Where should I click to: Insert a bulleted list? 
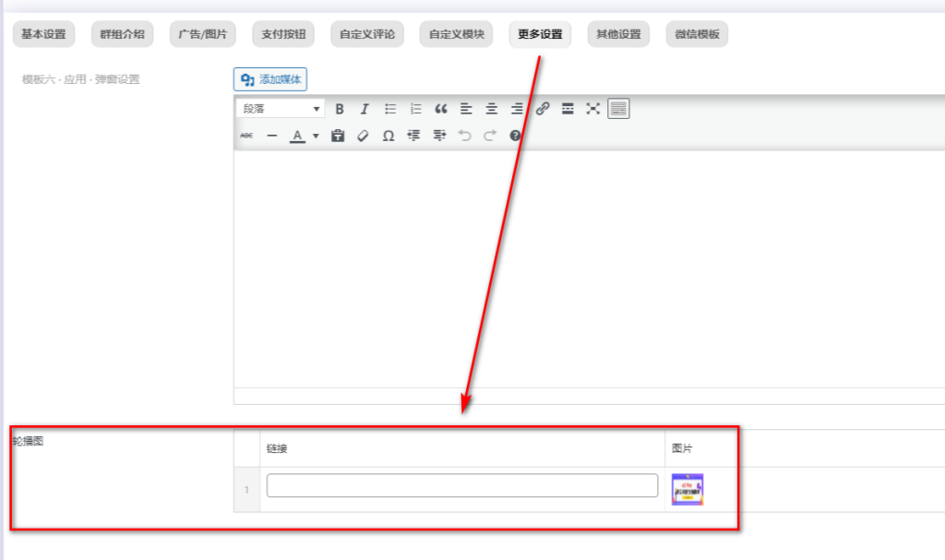pos(390,109)
